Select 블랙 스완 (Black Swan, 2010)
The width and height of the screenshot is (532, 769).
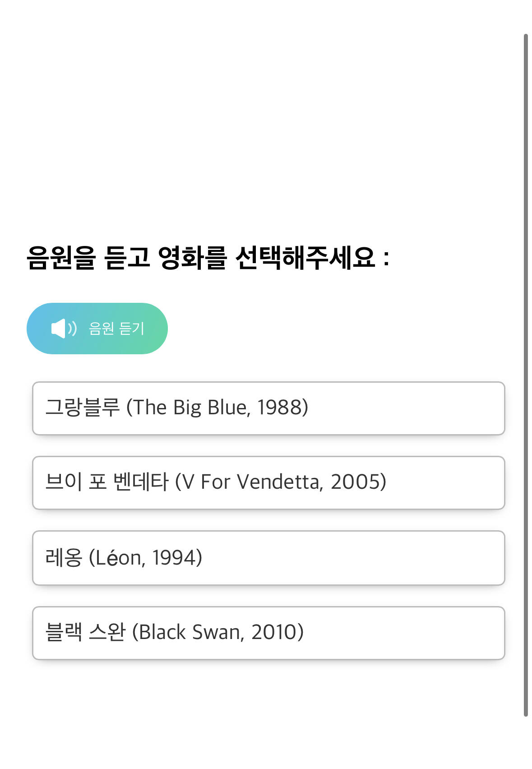268,633
